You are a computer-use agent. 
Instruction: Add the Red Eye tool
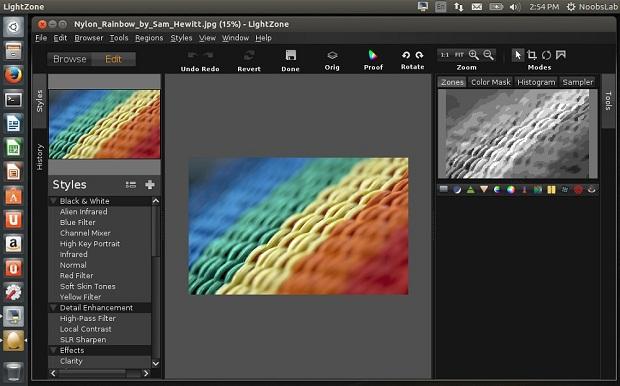tap(592, 189)
